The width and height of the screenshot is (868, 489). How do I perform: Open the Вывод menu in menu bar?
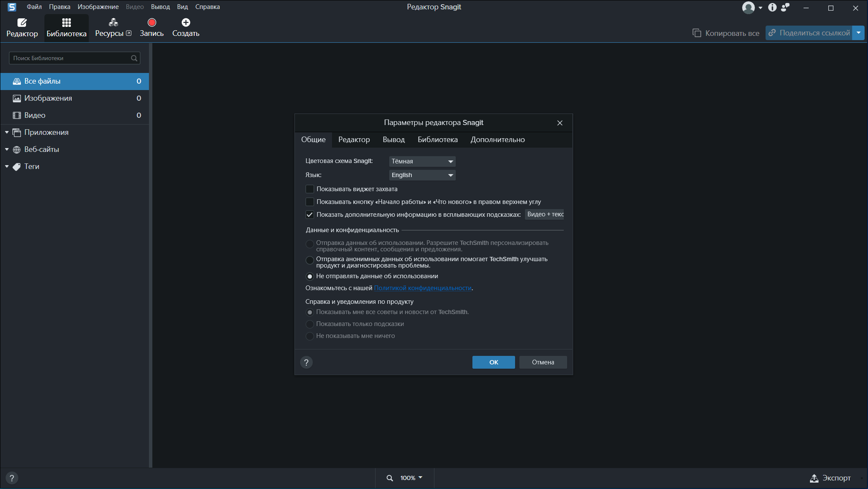tap(160, 7)
